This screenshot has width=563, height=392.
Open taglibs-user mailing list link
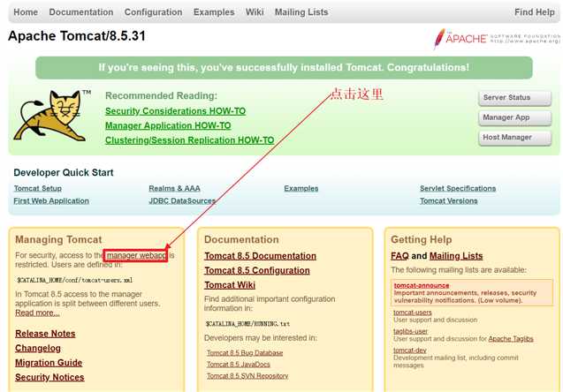tap(410, 331)
